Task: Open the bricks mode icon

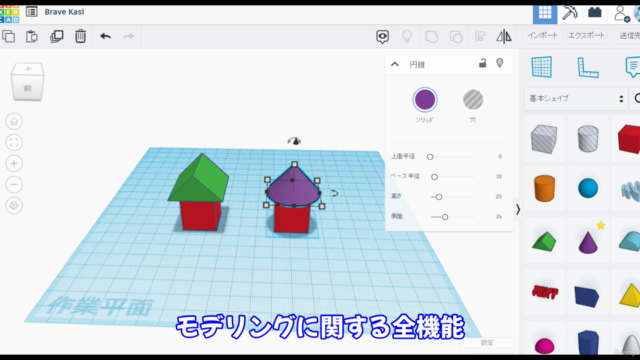Action: tap(595, 12)
